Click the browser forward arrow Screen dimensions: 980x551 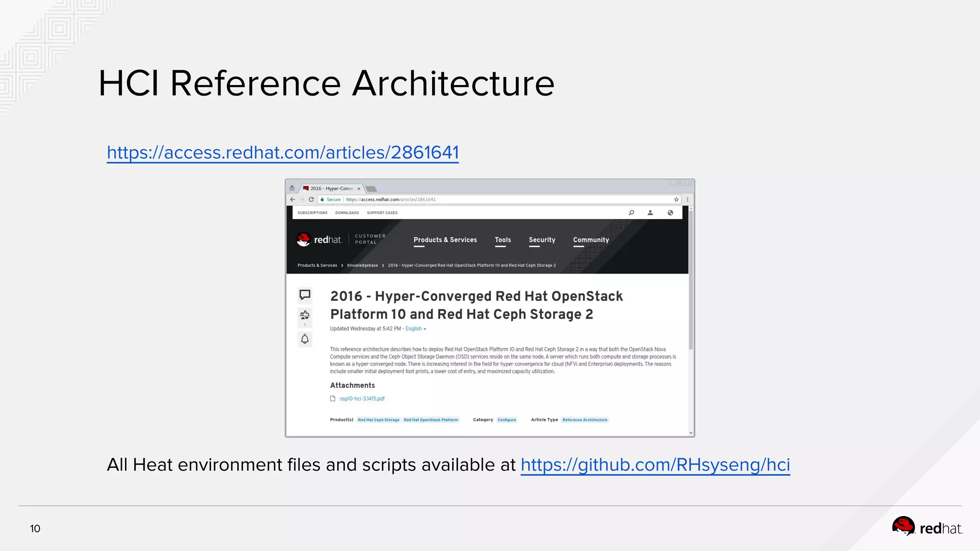[x=302, y=199]
